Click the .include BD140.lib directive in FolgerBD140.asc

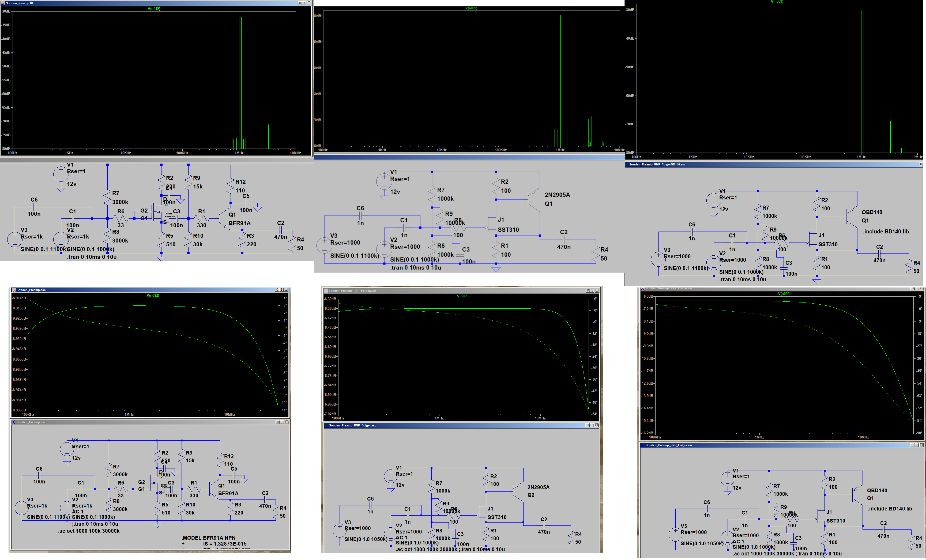click(x=885, y=231)
